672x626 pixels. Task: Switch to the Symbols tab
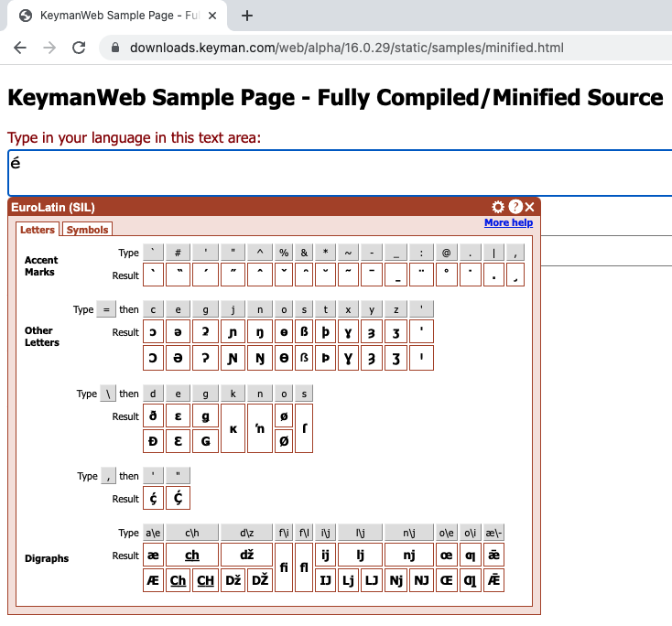pos(87,229)
